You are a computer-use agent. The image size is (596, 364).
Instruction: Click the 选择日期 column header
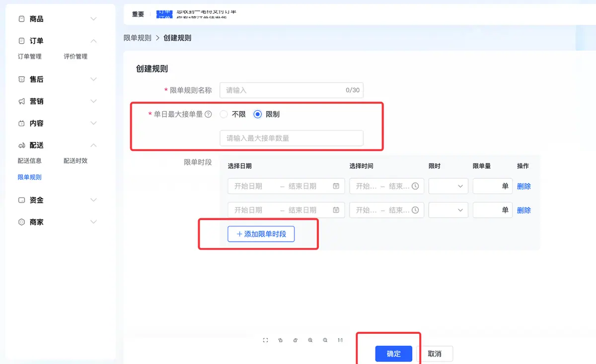(239, 166)
